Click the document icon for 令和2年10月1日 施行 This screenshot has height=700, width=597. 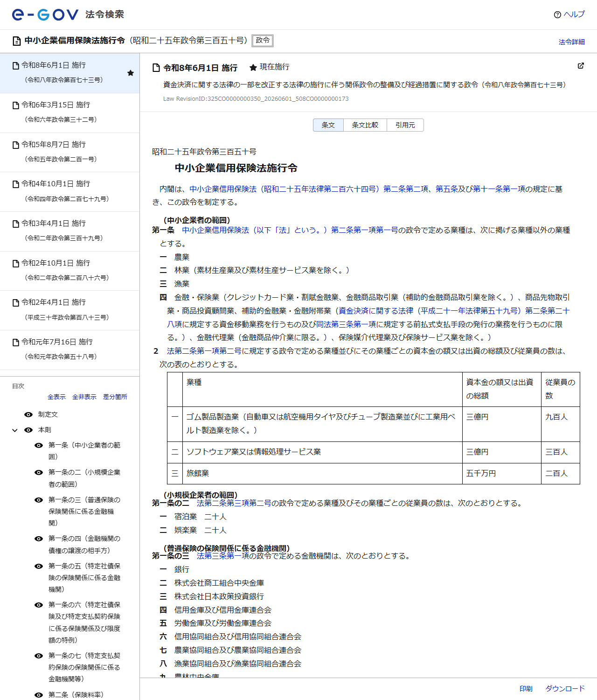pos(16,264)
